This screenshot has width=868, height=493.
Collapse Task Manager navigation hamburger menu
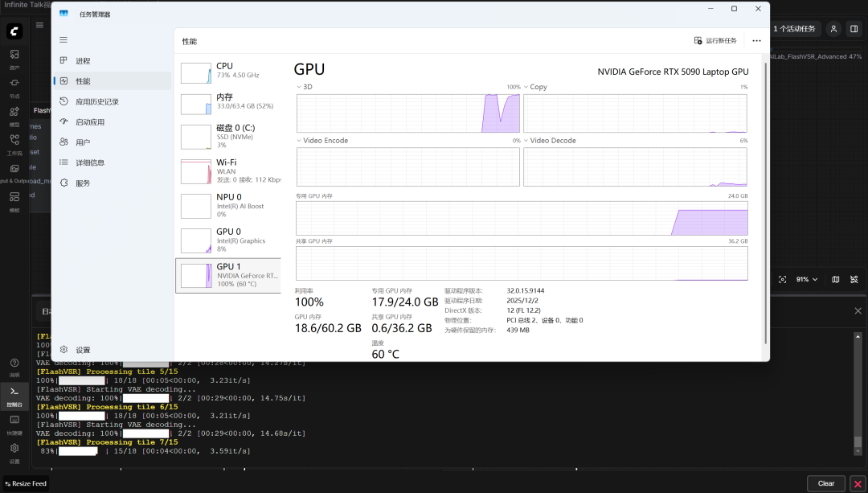point(63,40)
